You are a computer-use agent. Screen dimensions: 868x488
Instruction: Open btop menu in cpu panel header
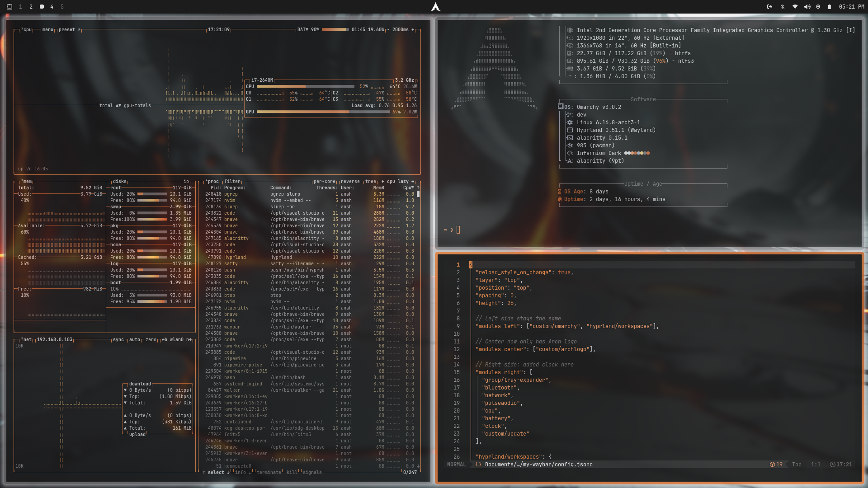(x=47, y=30)
